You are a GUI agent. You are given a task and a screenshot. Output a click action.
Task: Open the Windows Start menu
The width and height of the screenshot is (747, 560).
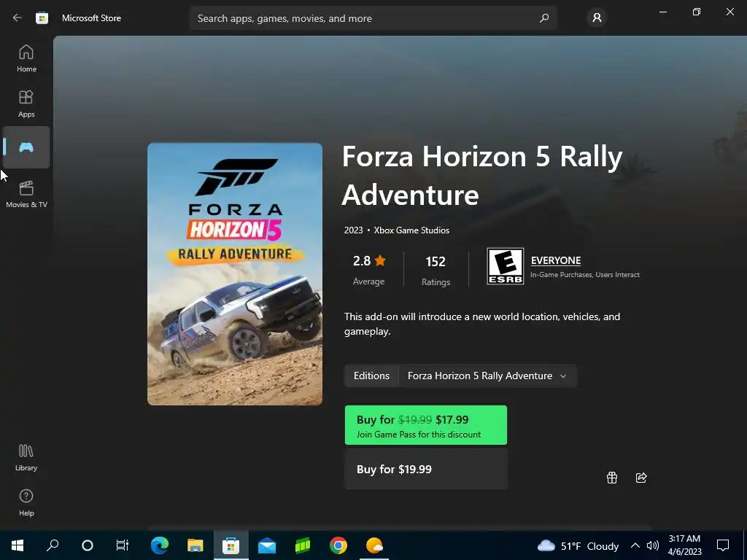point(18,545)
